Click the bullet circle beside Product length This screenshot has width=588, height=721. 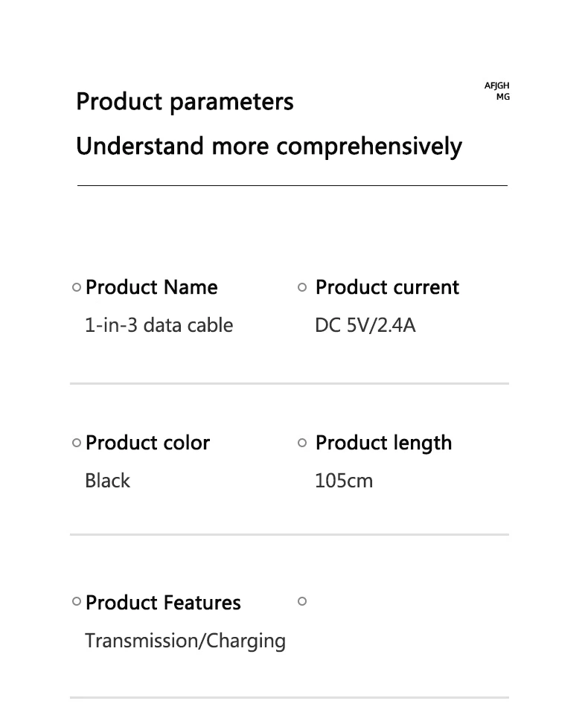tap(302, 443)
